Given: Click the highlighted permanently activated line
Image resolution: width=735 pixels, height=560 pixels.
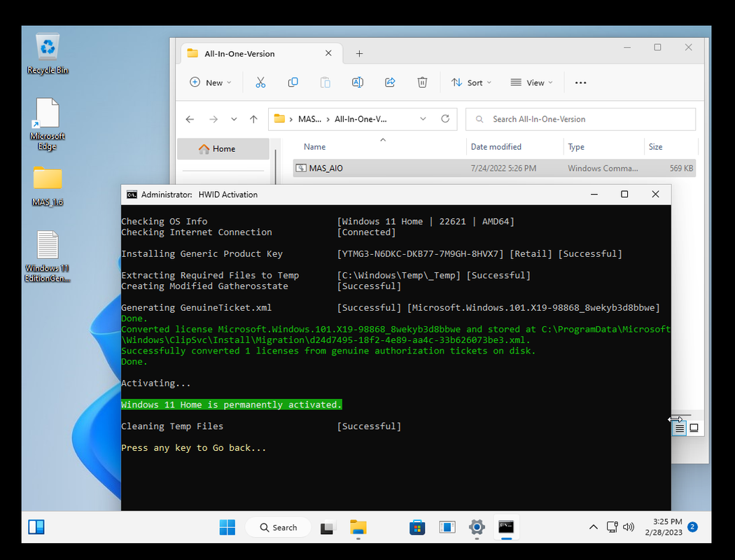Looking at the screenshot, I should click(x=232, y=405).
